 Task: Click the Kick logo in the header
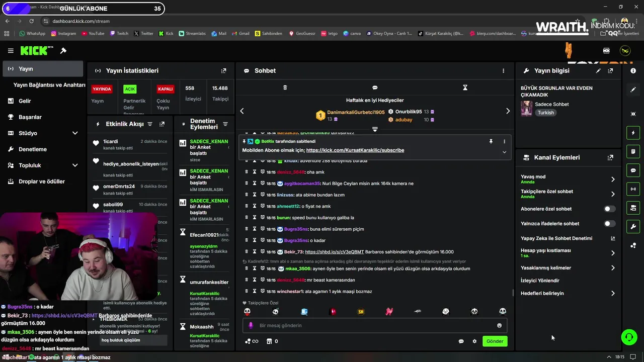coord(37,51)
